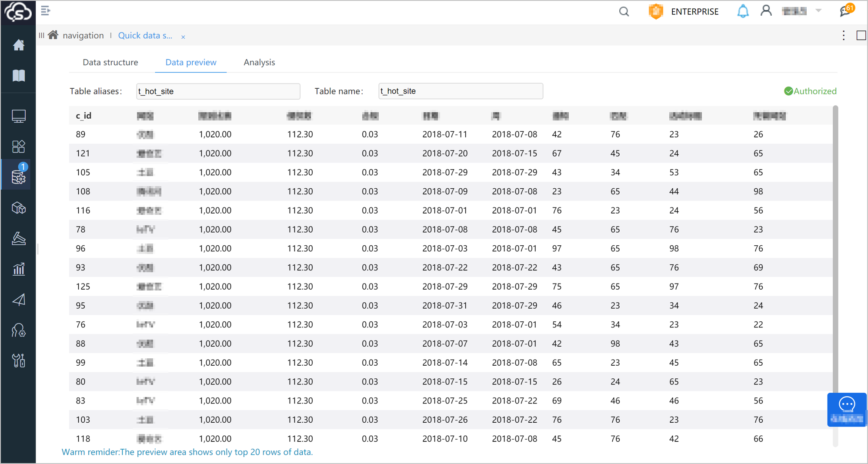Screen dimensions: 868x464
Task: Click the Authorized status label
Action: click(810, 91)
